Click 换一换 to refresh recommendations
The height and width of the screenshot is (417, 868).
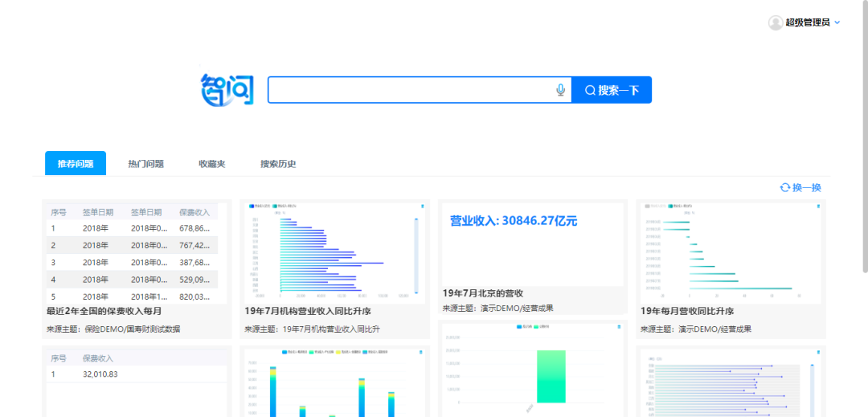800,188
